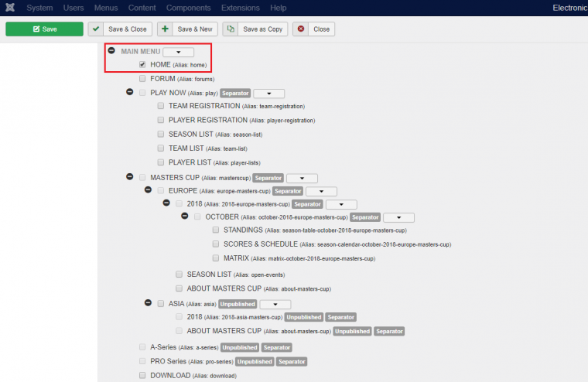The height and width of the screenshot is (382, 588).
Task: Open the System menu
Action: (39, 8)
